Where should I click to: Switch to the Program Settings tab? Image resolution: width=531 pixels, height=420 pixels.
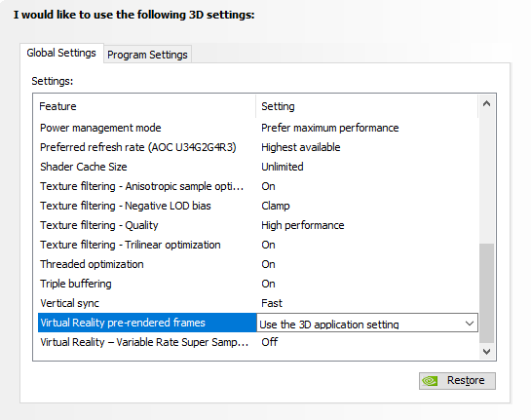point(147,55)
